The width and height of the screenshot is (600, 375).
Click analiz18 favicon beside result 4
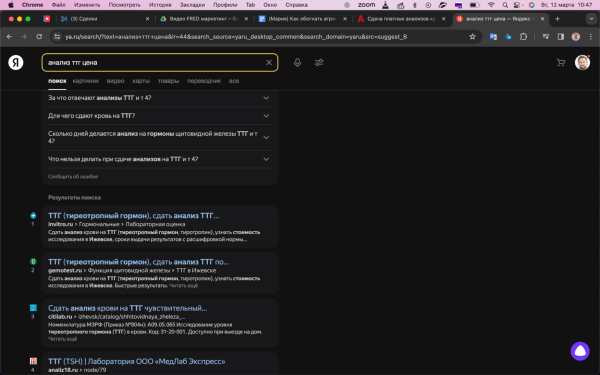click(33, 361)
